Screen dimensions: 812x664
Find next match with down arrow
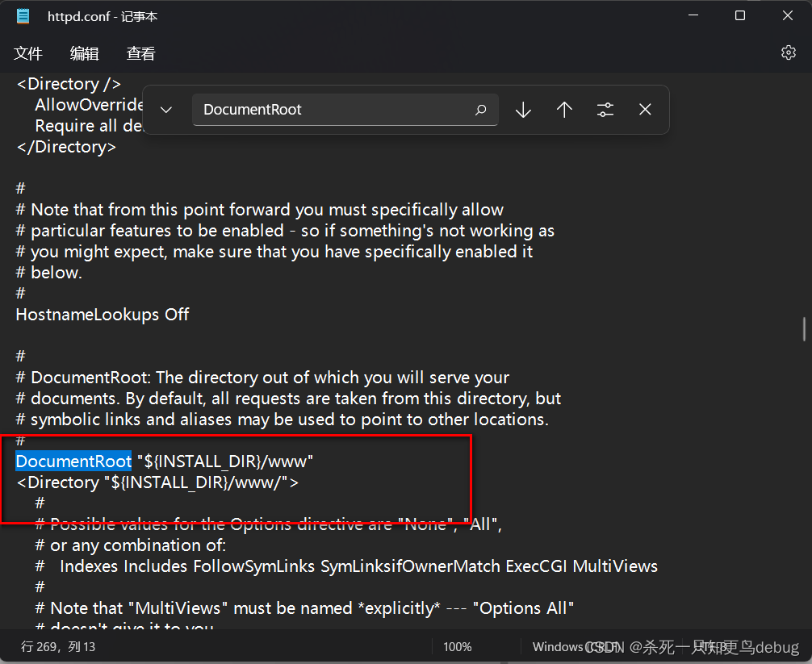click(x=523, y=110)
